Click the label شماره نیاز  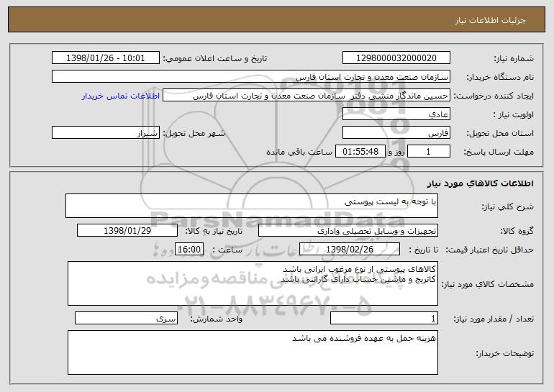(x=514, y=58)
